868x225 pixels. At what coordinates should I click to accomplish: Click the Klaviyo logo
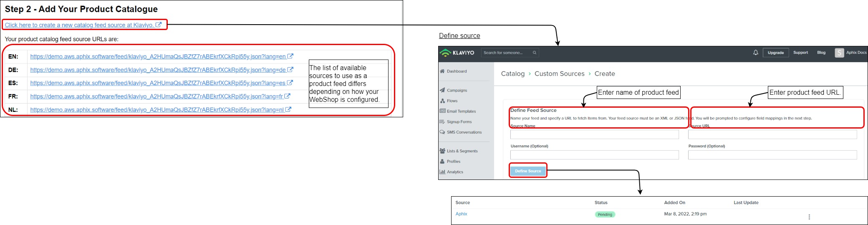point(457,53)
